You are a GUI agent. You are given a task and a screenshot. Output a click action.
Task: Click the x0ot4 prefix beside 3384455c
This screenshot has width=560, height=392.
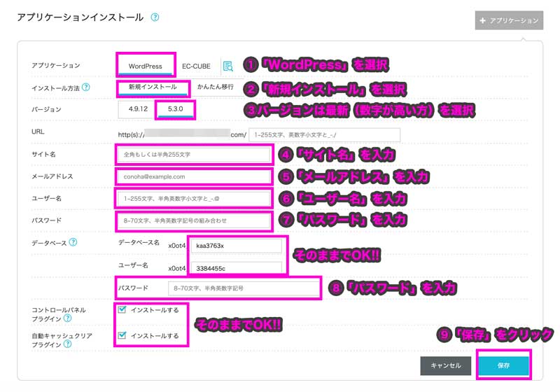(x=177, y=268)
